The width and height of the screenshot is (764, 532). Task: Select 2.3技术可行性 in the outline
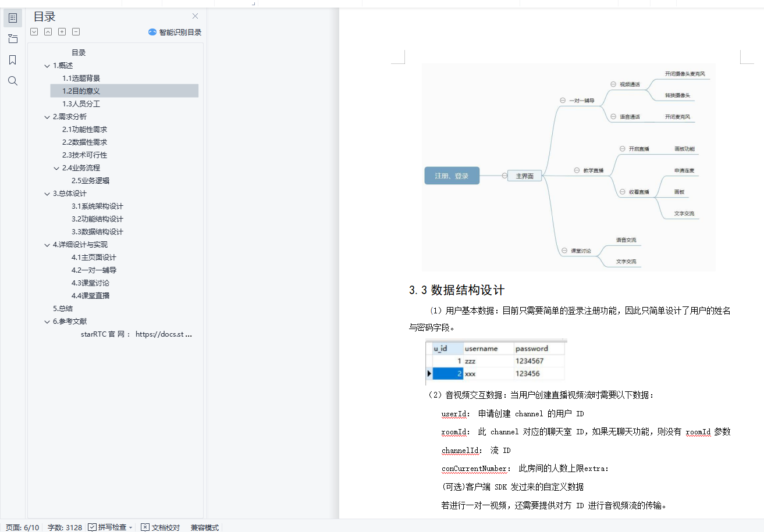click(85, 155)
